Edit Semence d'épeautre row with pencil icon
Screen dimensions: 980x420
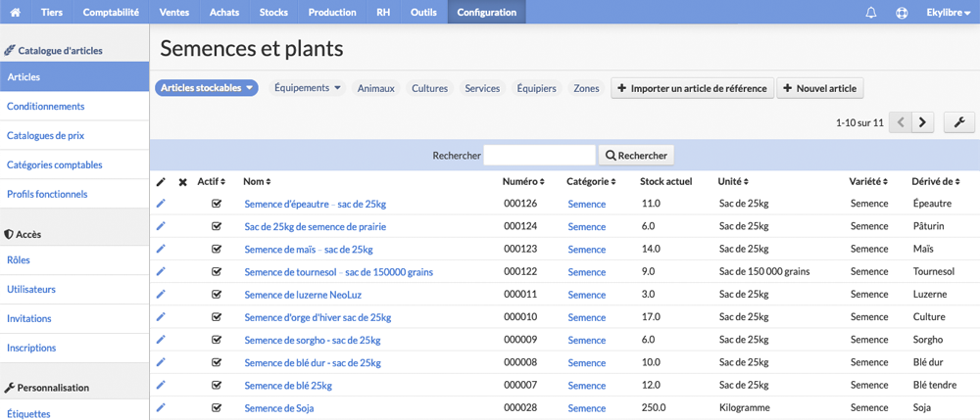pos(161,204)
